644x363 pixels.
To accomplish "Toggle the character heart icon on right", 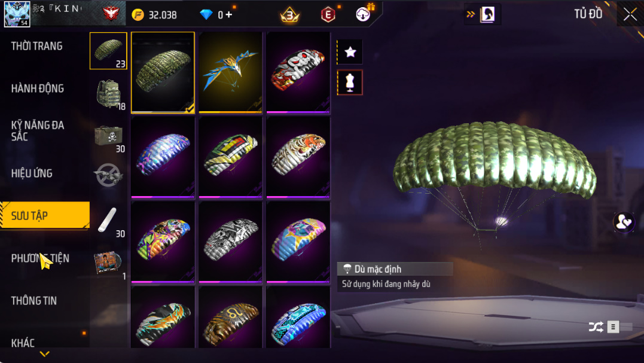I will pyautogui.click(x=624, y=222).
